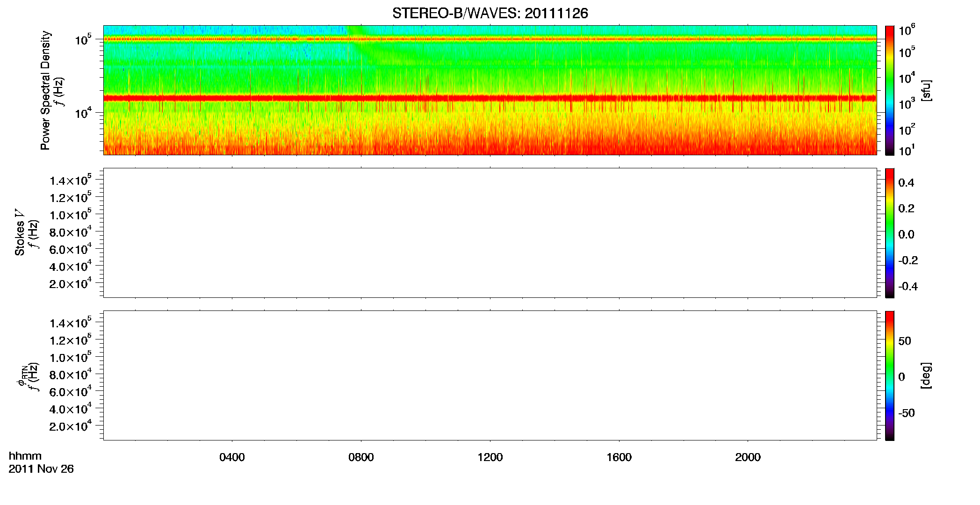Click the orange line at 10^5 Hz
This screenshot has width=980, height=505.
tap(490, 39)
